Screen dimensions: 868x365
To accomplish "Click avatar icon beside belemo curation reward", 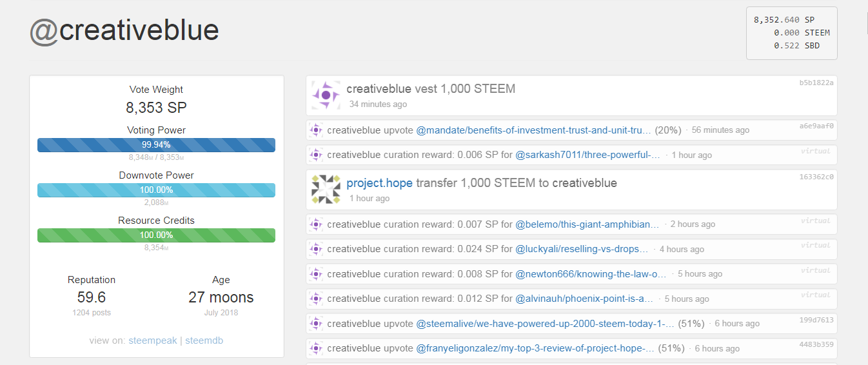I will point(316,224).
